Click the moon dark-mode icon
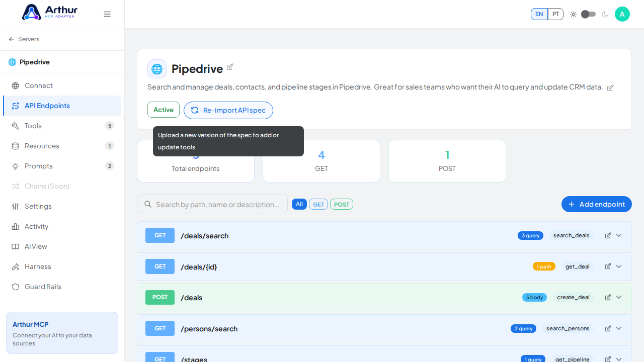The image size is (644, 362). tap(605, 14)
